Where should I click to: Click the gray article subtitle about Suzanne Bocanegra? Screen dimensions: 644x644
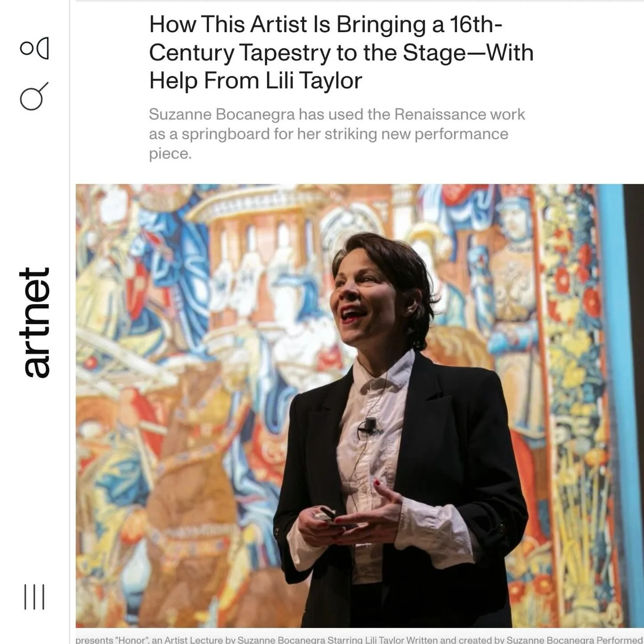tap(337, 134)
